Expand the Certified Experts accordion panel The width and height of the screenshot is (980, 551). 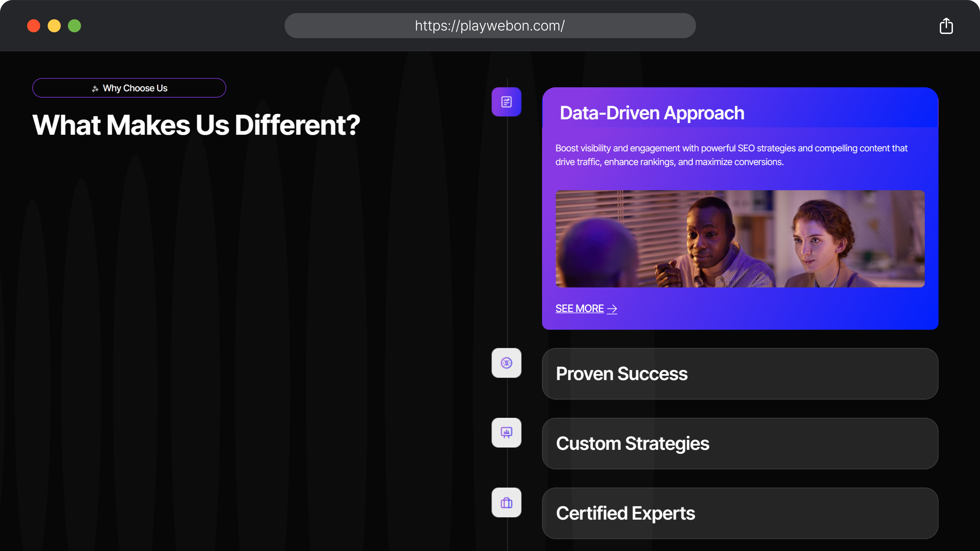[740, 513]
